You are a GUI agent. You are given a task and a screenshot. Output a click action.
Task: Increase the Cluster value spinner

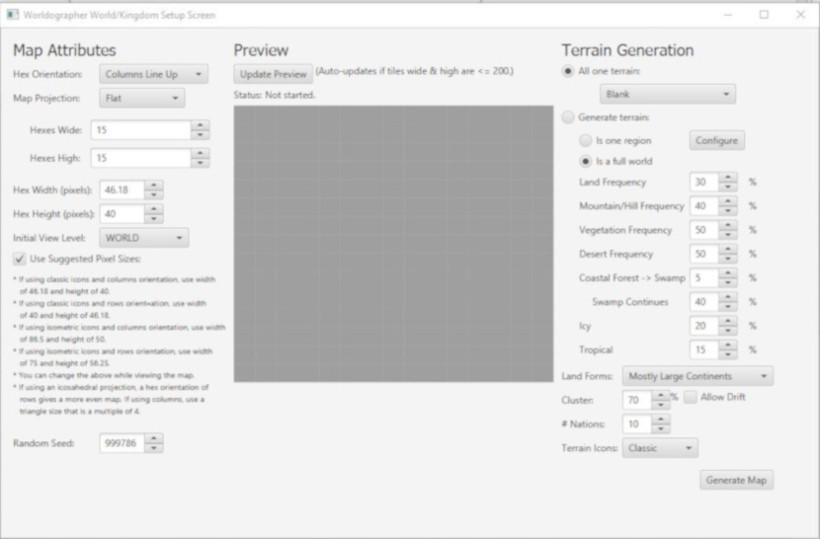click(660, 394)
